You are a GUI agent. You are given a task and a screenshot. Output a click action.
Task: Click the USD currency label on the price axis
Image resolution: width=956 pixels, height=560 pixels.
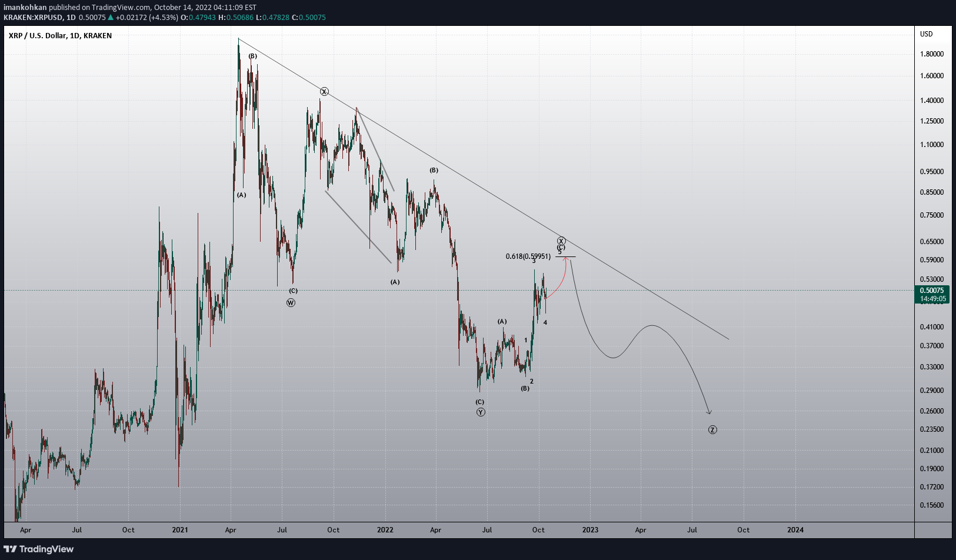point(927,34)
